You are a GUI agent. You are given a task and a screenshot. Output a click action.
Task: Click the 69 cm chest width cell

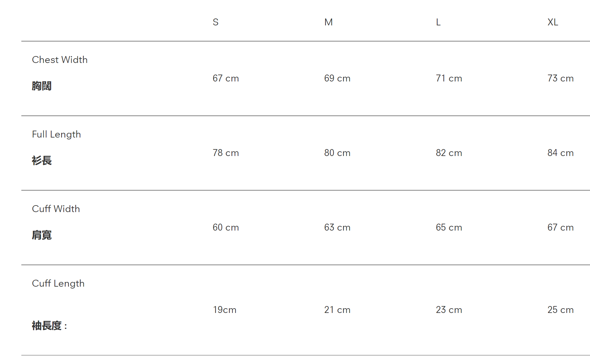point(337,78)
